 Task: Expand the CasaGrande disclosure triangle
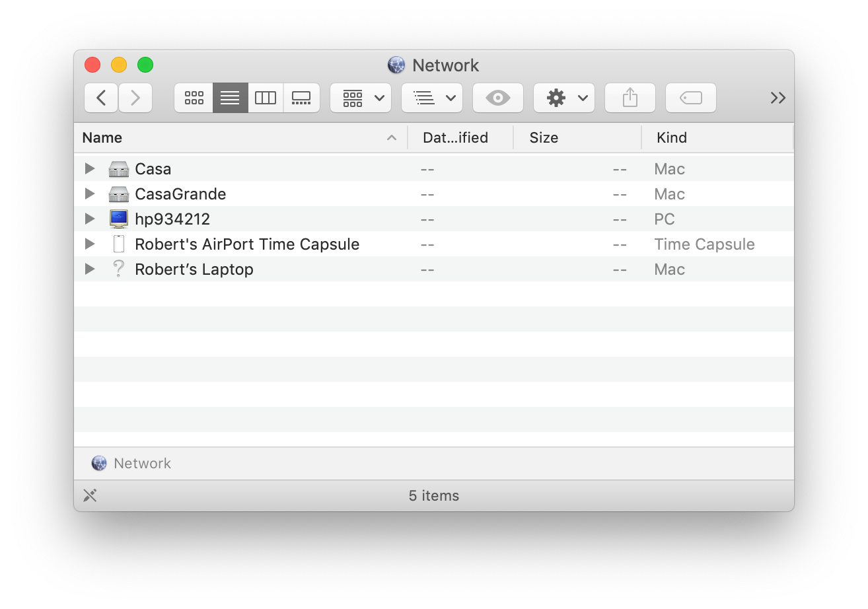click(x=90, y=194)
